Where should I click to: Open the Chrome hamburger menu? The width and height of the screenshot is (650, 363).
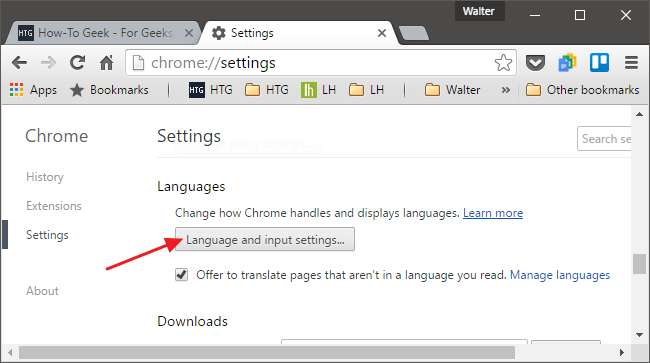(x=631, y=63)
